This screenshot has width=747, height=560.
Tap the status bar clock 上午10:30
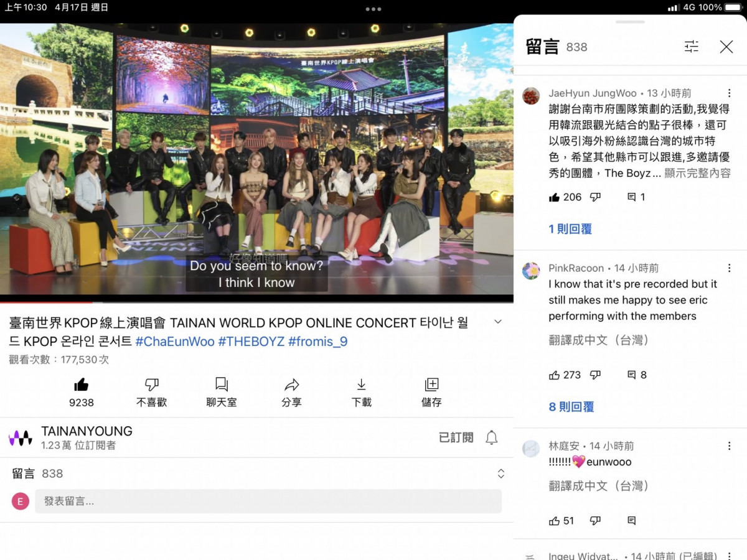point(26,7)
